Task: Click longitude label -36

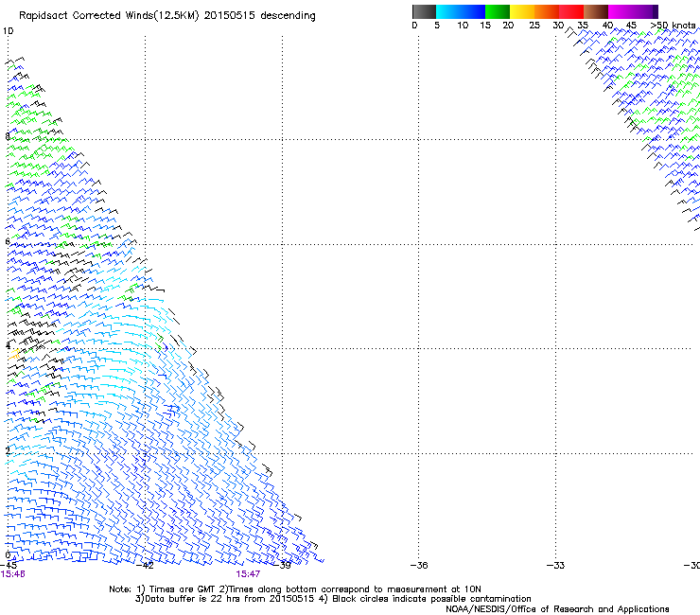Action: point(419,566)
